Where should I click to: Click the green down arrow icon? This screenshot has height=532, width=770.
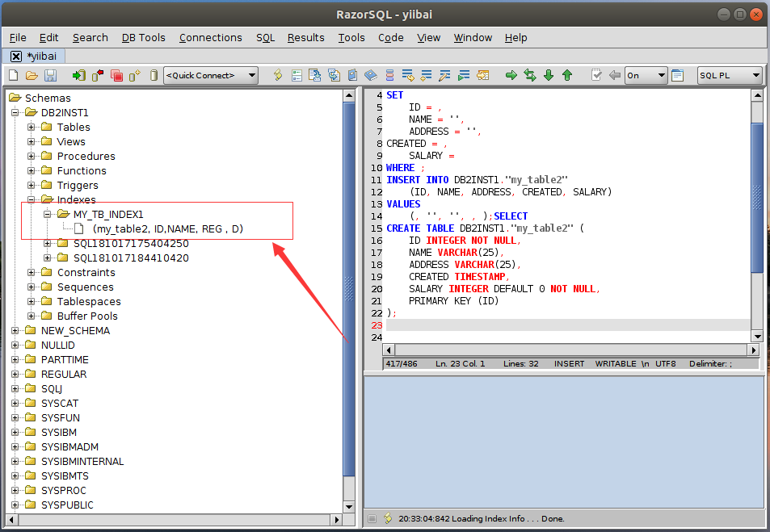[549, 75]
